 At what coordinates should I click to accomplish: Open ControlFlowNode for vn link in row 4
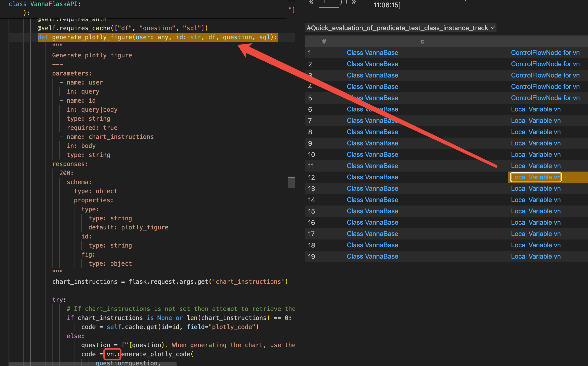click(x=545, y=87)
